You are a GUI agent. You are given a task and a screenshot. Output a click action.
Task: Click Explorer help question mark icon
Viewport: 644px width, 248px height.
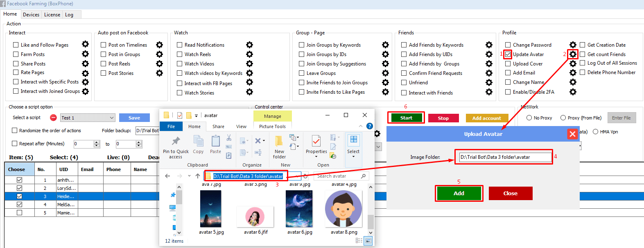[369, 126]
